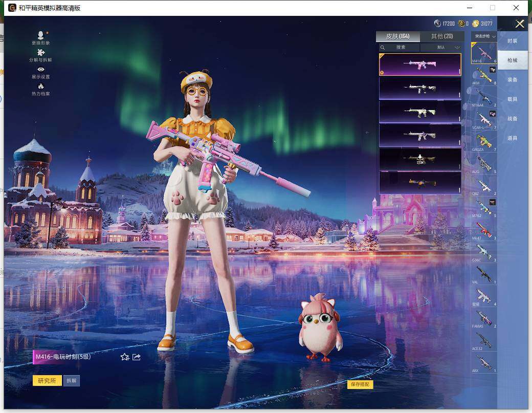Open the 时装 category tab
Screen dimensions: 532x413
click(513, 41)
